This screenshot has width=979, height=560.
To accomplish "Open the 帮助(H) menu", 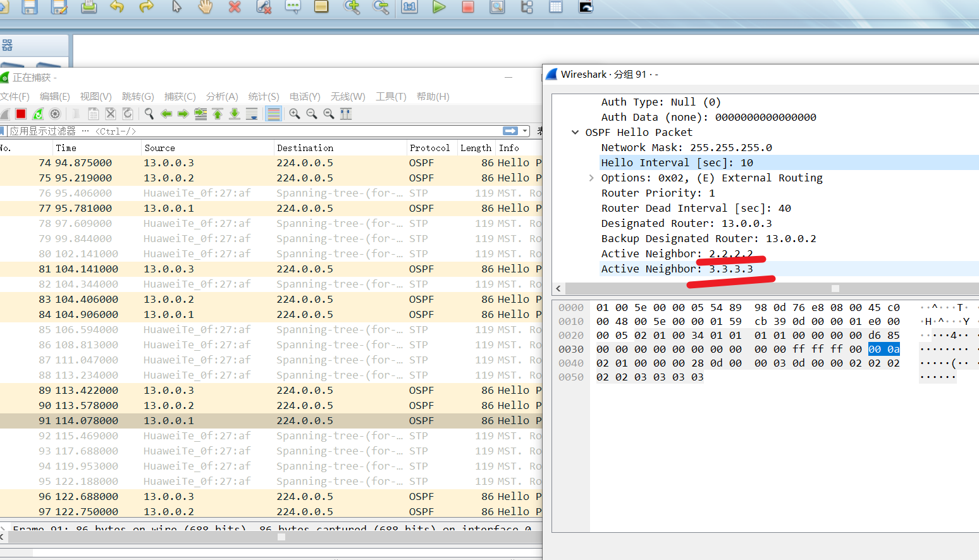I will (433, 97).
